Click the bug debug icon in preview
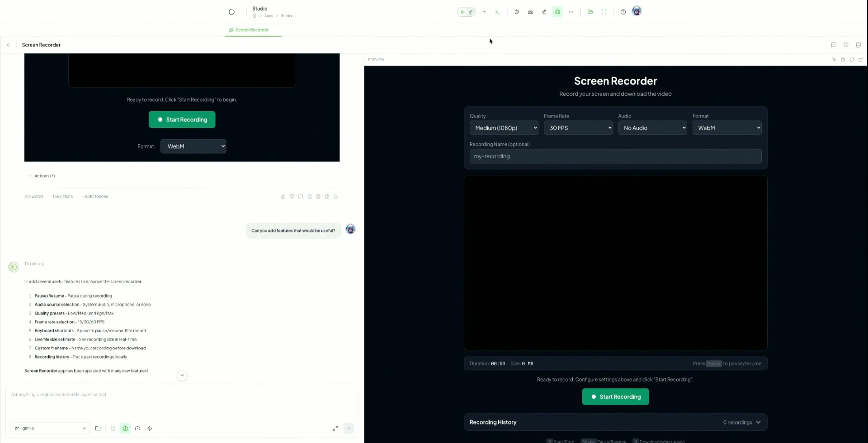This screenshot has height=443, width=868. [843, 60]
